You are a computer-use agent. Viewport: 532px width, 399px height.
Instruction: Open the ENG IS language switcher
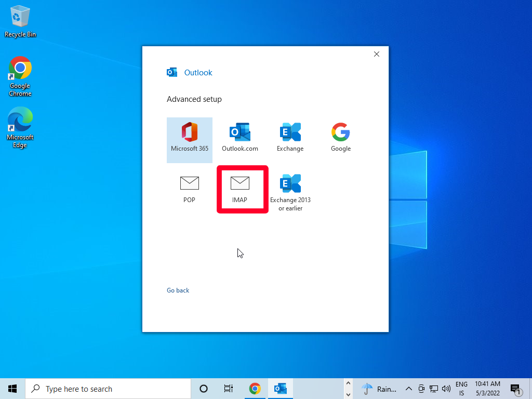[x=461, y=389]
